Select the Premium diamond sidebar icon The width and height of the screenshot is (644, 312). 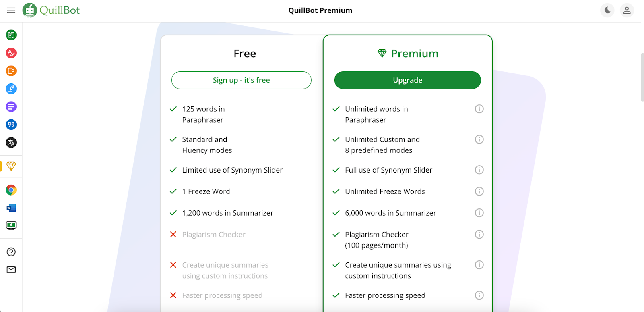(x=11, y=166)
